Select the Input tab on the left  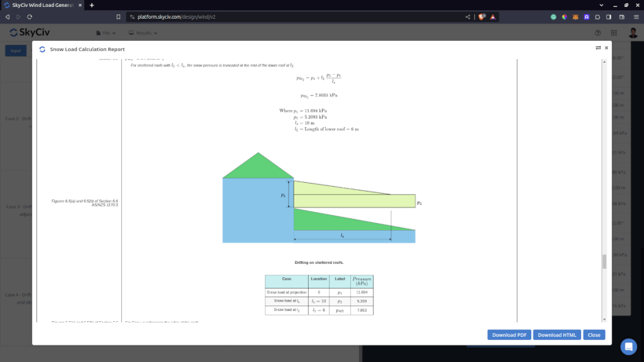point(15,50)
